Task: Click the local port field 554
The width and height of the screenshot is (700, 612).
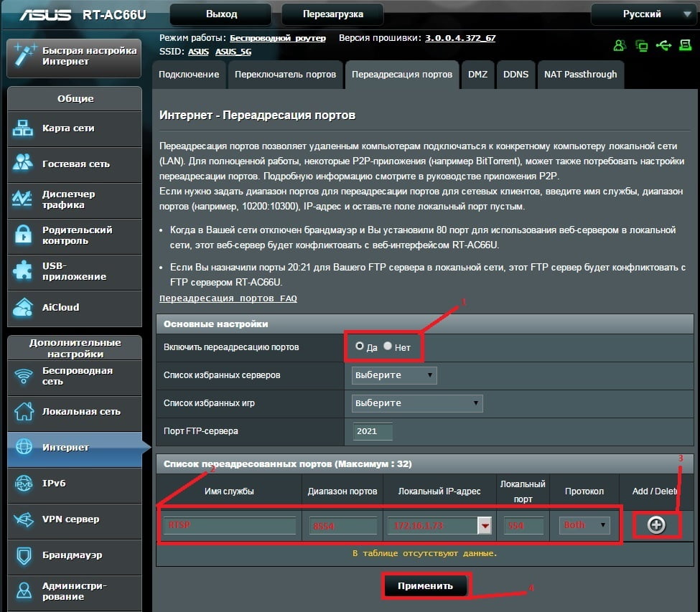Action: (523, 526)
